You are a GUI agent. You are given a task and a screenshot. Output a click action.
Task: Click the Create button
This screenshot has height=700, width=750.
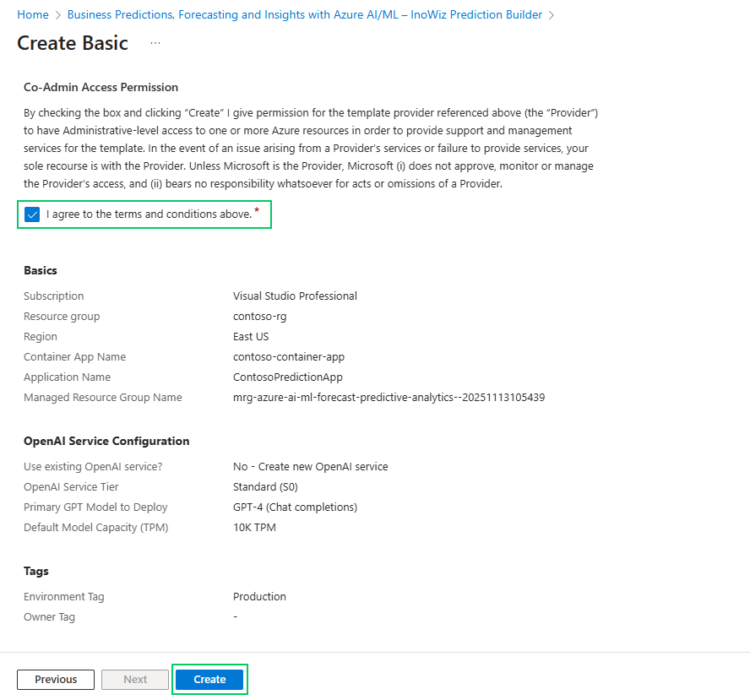tap(209, 679)
